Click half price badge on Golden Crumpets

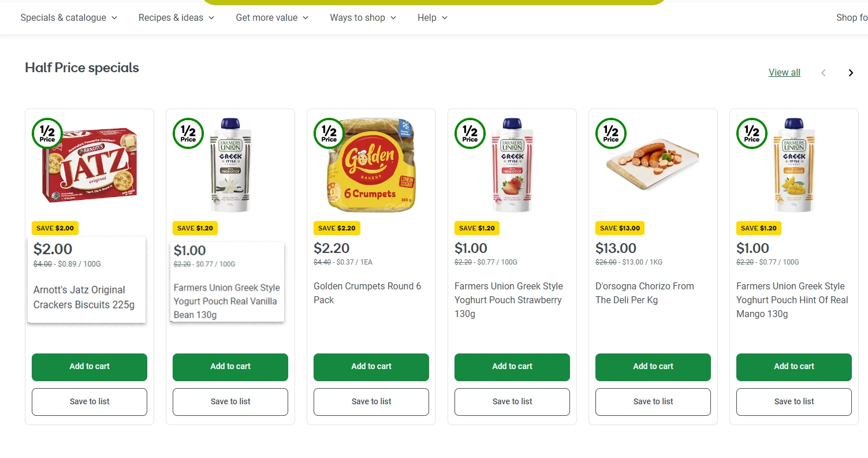click(x=329, y=133)
